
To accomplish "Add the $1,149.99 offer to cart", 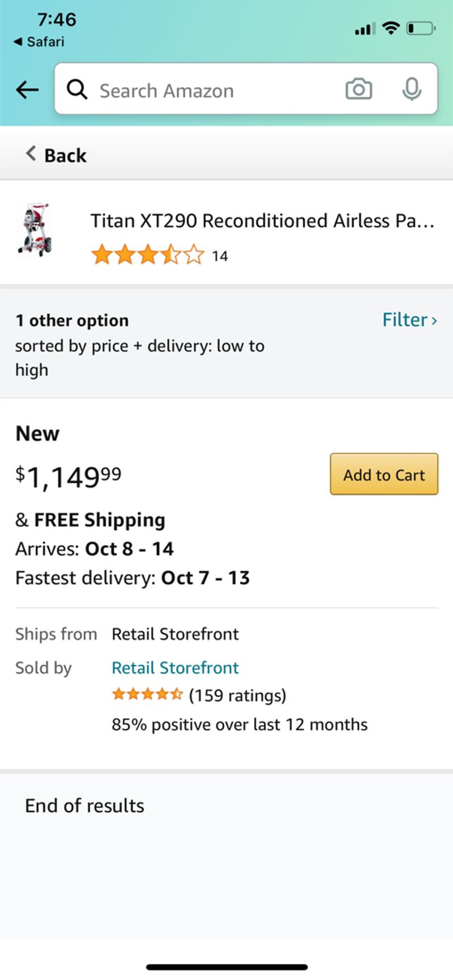I will point(384,474).
